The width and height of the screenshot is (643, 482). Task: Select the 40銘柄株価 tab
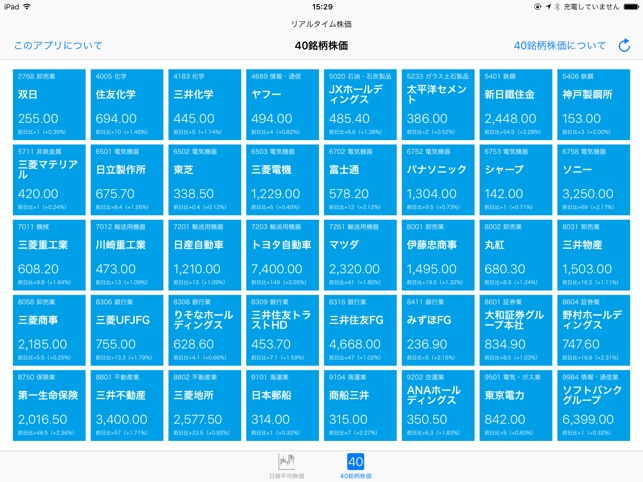356,466
